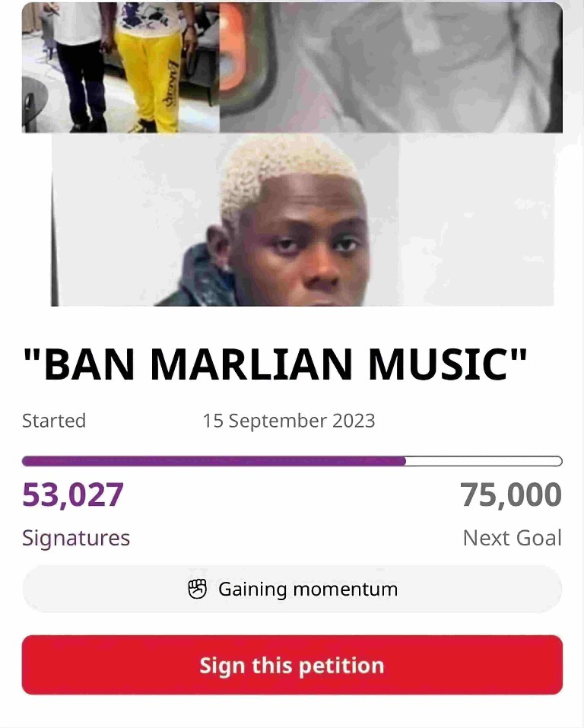
Task: Select the Gaining momentum status text
Action: (x=308, y=590)
